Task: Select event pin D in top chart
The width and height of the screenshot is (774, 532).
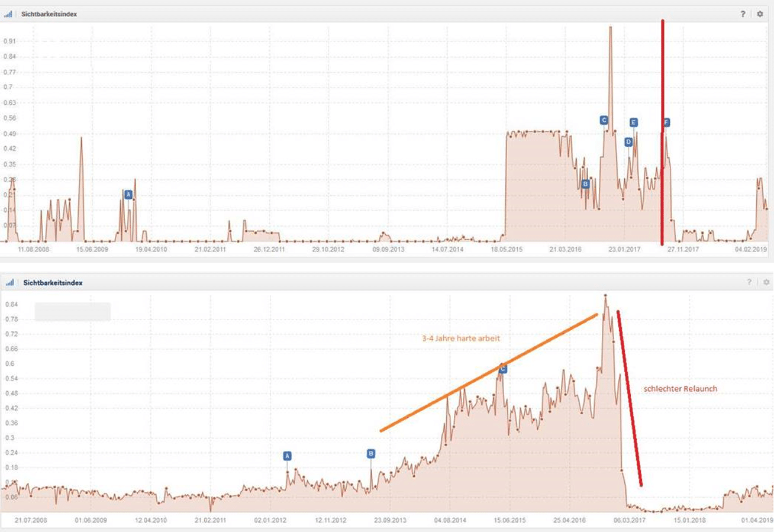Action: pos(628,141)
